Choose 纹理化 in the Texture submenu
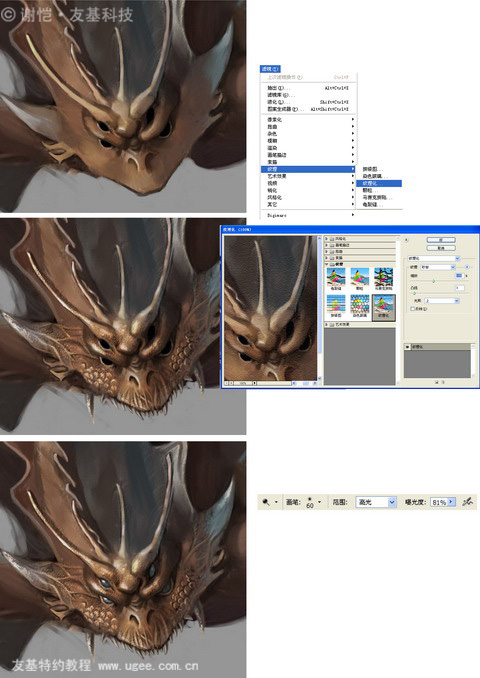 click(382, 183)
